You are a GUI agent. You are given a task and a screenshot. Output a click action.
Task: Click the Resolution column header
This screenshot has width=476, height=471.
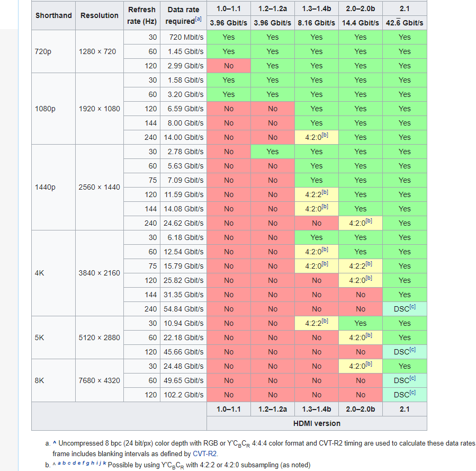click(99, 15)
